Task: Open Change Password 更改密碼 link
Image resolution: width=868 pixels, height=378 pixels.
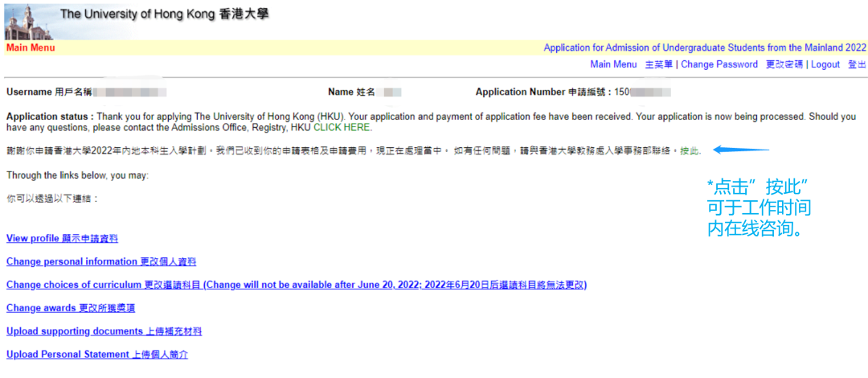Action: (x=742, y=65)
